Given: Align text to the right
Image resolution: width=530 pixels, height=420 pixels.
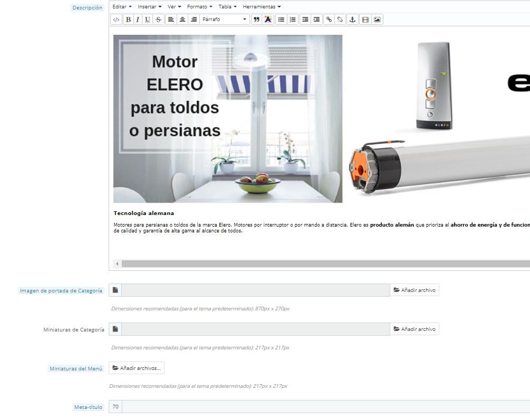Looking at the screenshot, I should [194, 19].
